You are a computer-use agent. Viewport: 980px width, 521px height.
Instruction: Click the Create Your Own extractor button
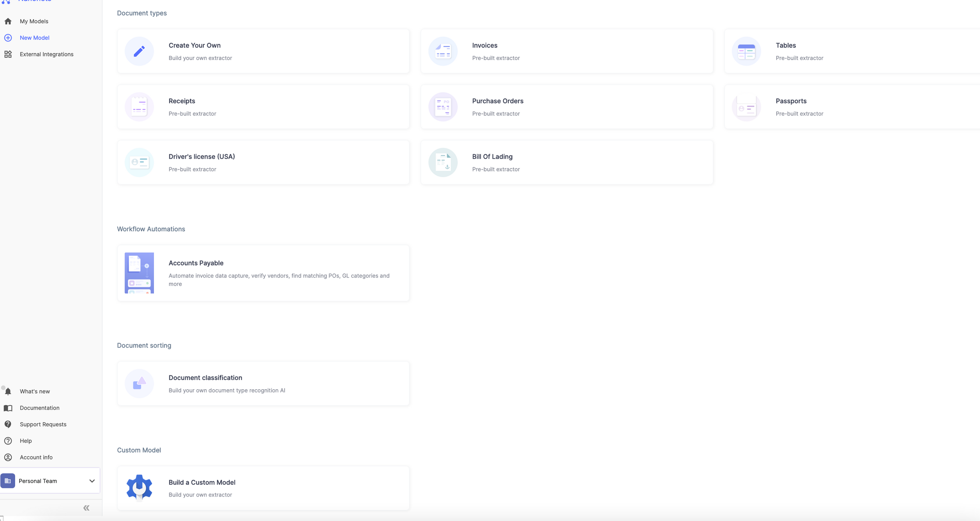click(x=263, y=51)
